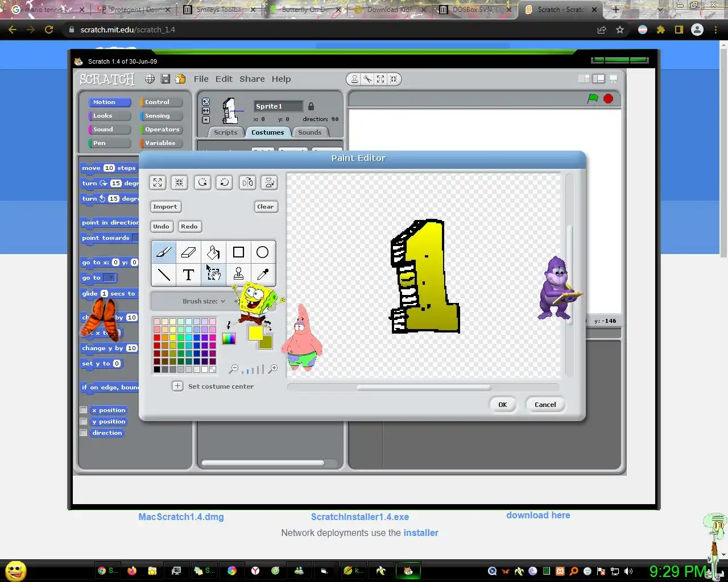Flip the costume vertically

click(269, 182)
